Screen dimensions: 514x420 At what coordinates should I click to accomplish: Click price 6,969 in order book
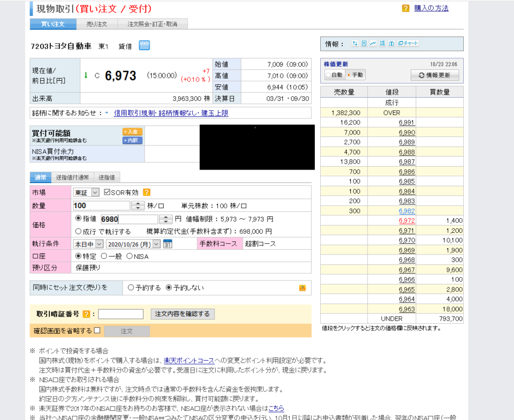point(407,250)
